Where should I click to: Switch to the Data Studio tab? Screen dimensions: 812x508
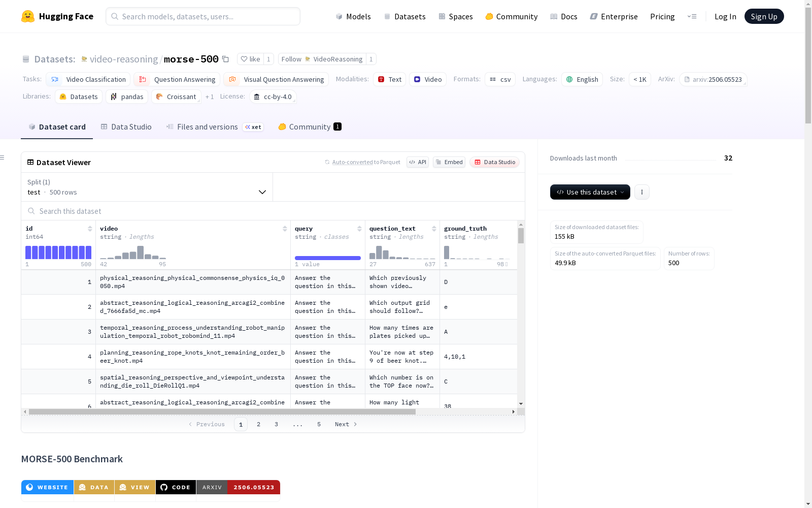tap(126, 127)
